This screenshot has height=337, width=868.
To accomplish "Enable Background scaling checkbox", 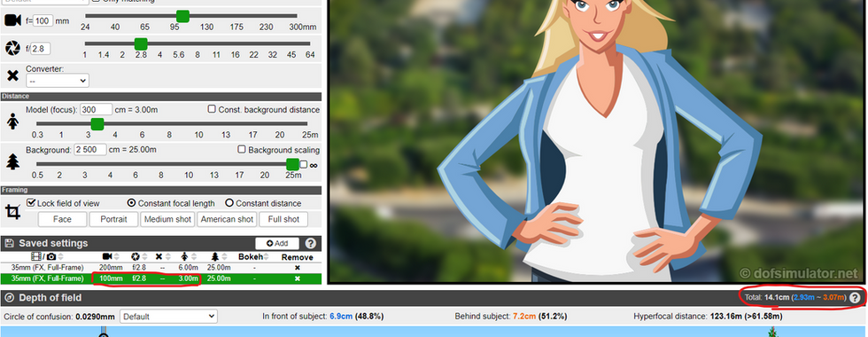I will tap(241, 150).
